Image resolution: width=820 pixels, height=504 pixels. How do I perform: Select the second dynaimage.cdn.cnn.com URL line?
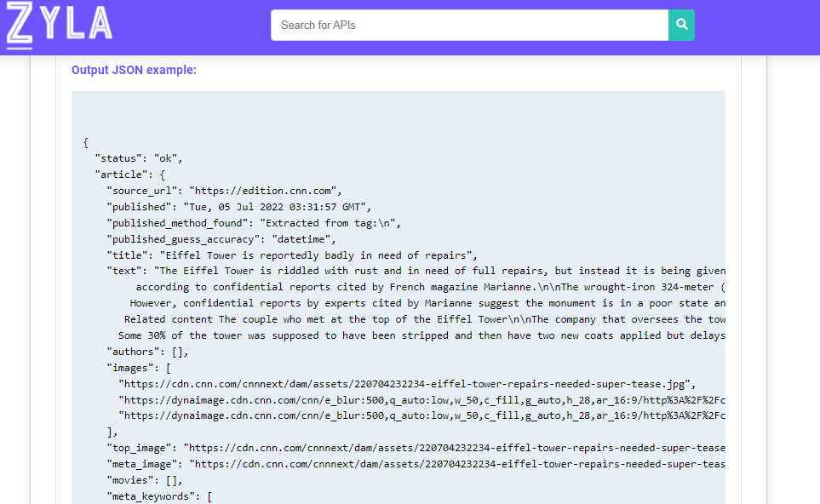[x=421, y=415]
